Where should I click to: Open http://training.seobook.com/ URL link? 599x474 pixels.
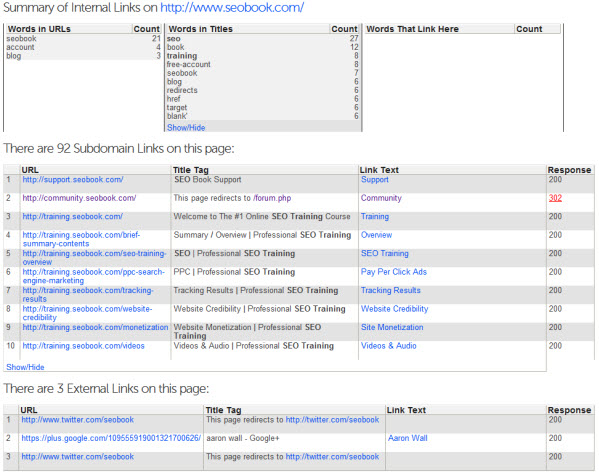[73, 216]
